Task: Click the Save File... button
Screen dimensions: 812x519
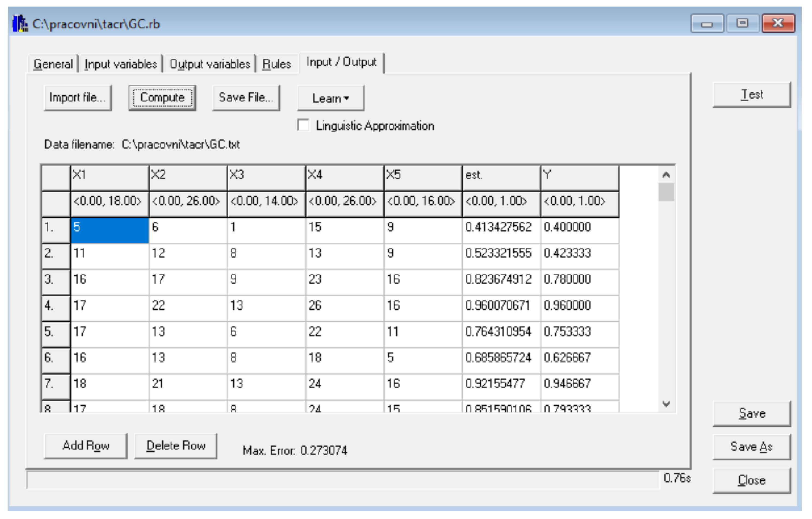Action: [246, 98]
